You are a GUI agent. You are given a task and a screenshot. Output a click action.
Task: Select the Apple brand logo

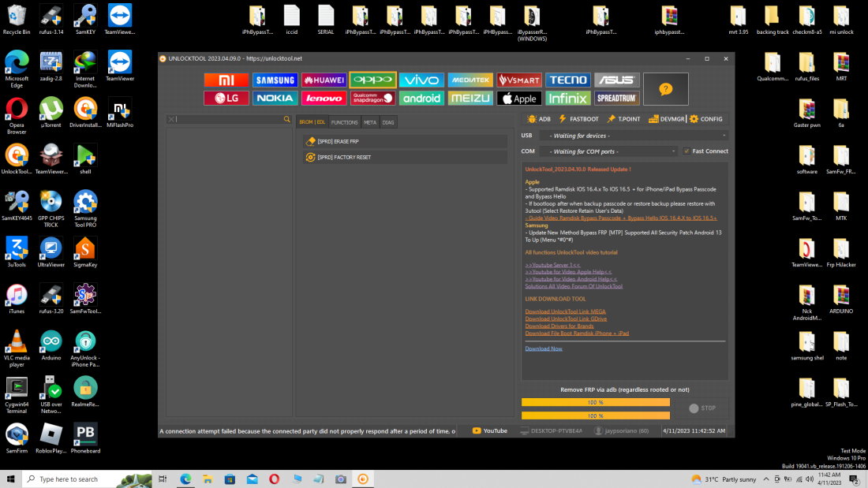tap(518, 98)
